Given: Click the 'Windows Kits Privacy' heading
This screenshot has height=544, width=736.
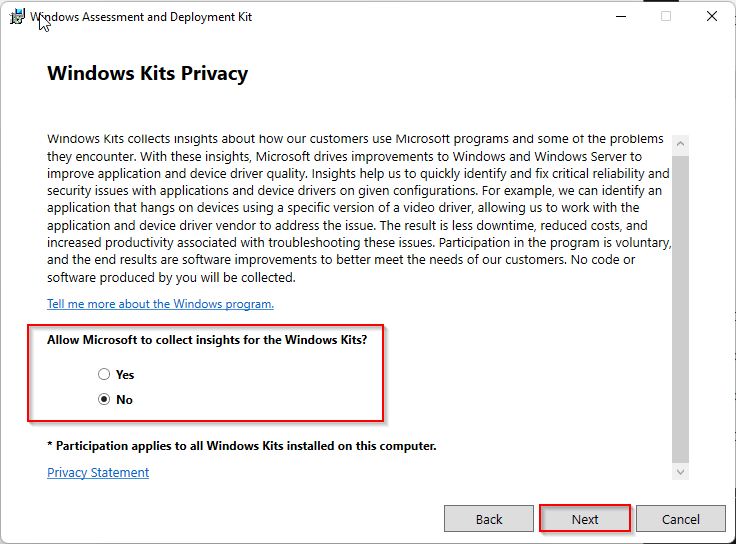Looking at the screenshot, I should [x=147, y=74].
